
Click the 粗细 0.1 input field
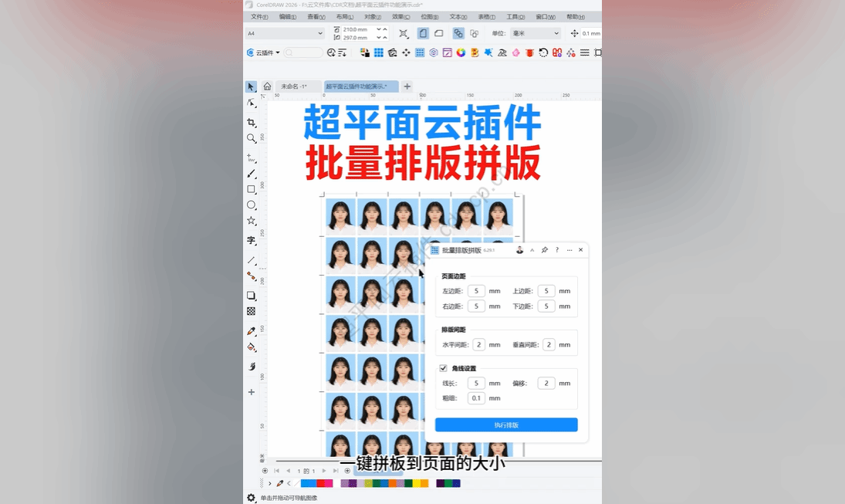point(476,398)
